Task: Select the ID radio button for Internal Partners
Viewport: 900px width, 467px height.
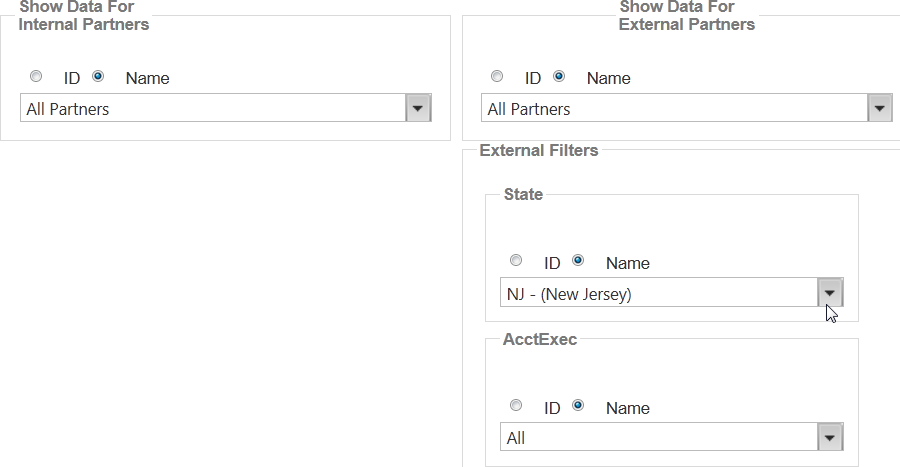Action: (36, 76)
